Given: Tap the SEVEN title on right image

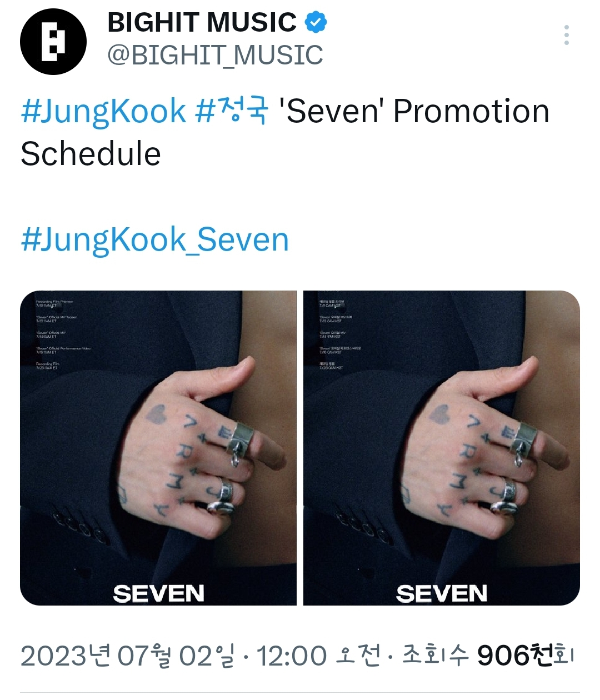Looking at the screenshot, I should 442,593.
